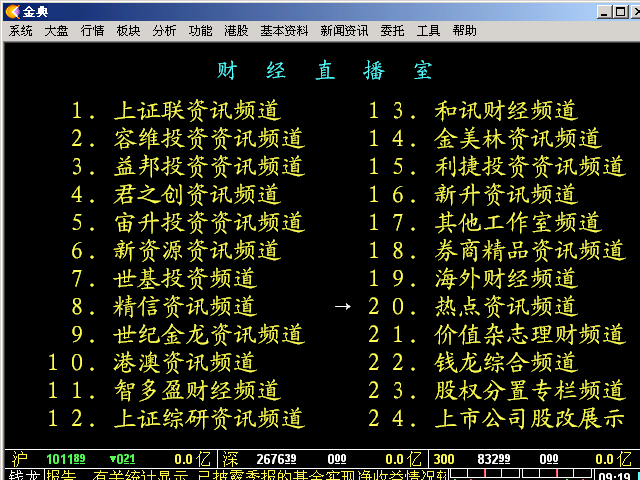Open the 板块 menu
Screen dimensions: 640x480
(x=128, y=31)
